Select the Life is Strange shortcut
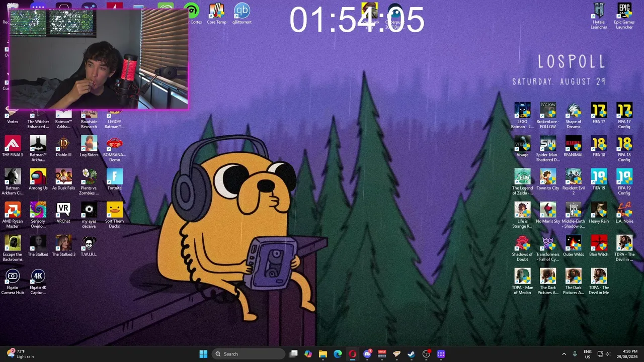644x362 pixels. (522, 215)
